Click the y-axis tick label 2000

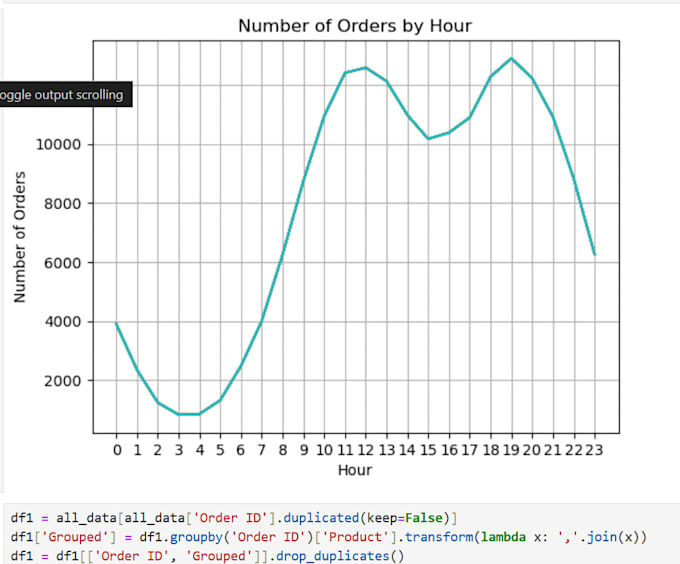[62, 381]
